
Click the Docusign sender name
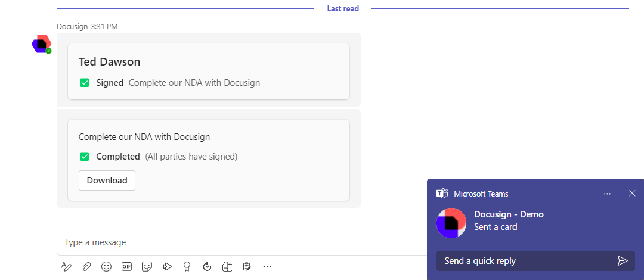[72, 27]
